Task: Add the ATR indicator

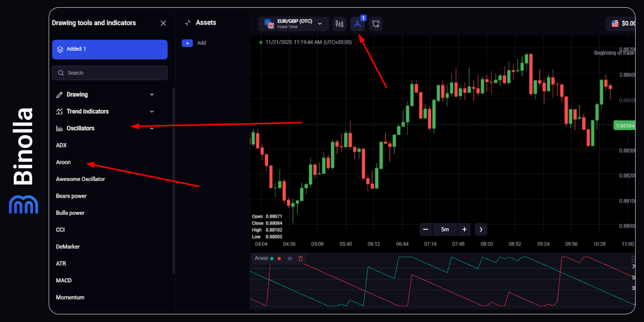Action: click(x=61, y=264)
